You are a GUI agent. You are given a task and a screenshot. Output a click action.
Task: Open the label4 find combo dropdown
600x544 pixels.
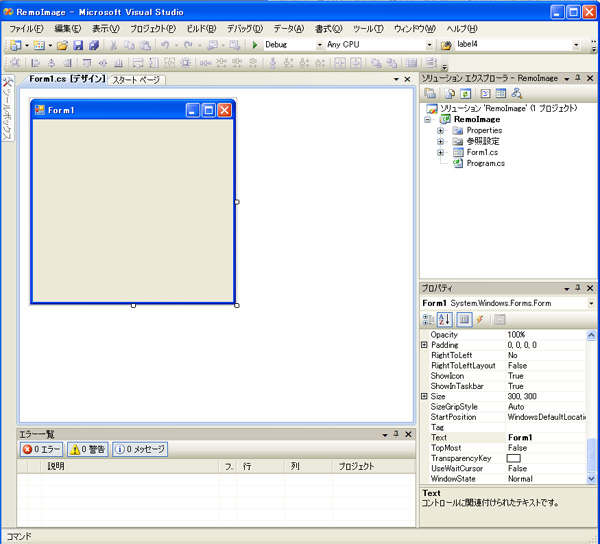point(576,45)
